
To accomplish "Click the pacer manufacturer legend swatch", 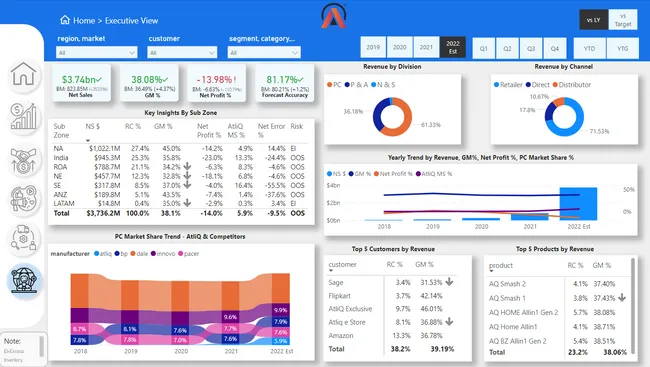I will pos(180,253).
